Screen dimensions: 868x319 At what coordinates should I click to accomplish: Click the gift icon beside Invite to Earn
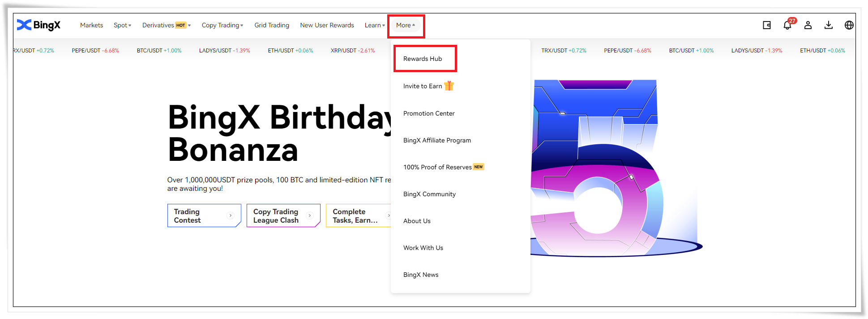(449, 86)
